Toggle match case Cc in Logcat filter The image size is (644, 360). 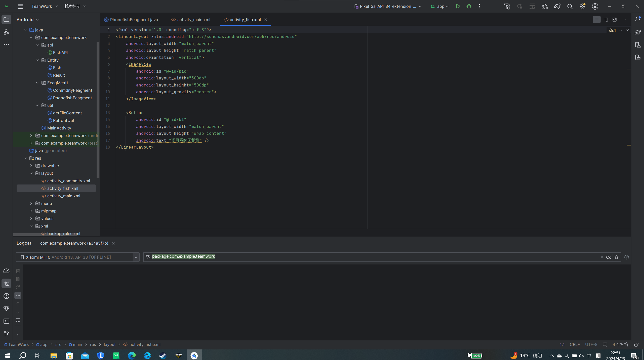pyautogui.click(x=609, y=257)
